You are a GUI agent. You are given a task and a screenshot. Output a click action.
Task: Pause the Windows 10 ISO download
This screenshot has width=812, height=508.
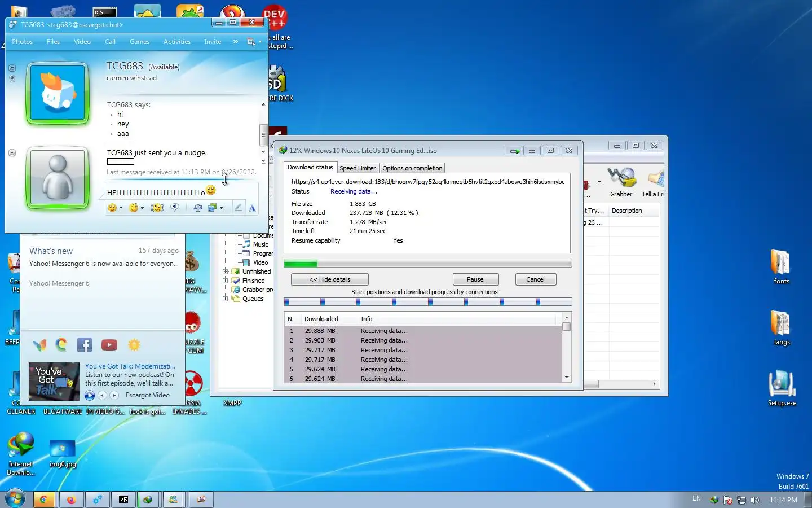475,279
